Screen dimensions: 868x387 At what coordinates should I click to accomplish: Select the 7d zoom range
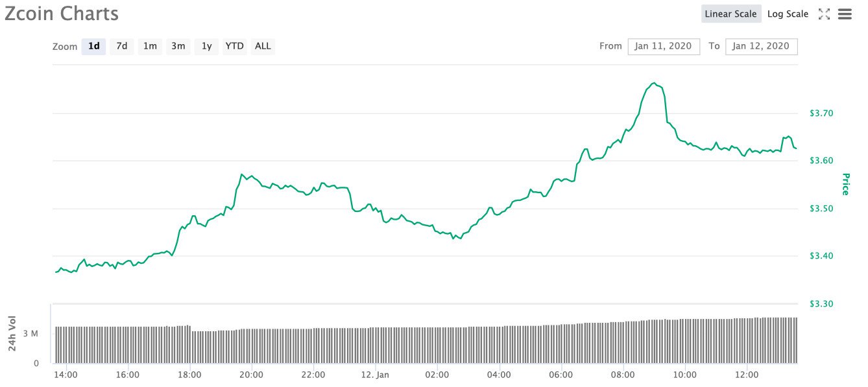pos(122,46)
